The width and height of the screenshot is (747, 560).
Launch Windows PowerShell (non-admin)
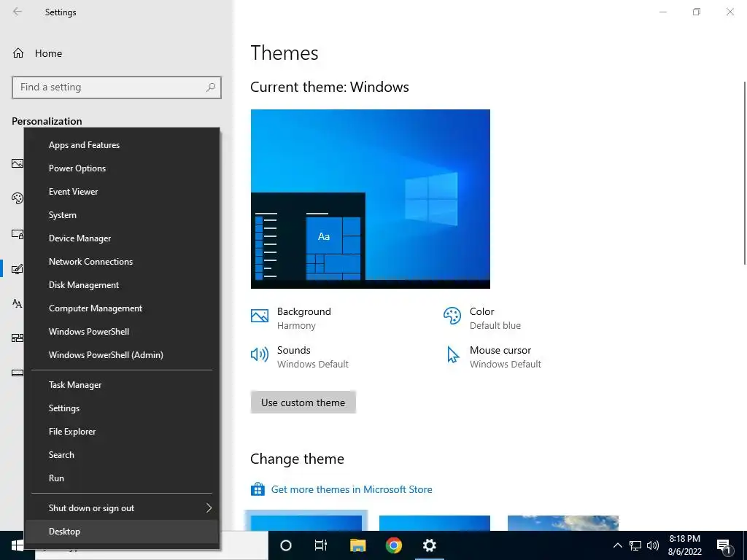[122, 332]
